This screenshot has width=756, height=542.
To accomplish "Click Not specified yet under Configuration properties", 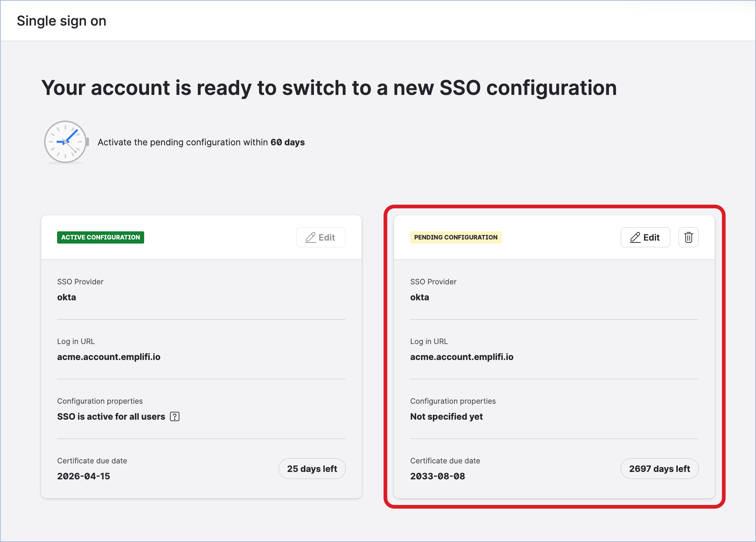I will [x=446, y=416].
